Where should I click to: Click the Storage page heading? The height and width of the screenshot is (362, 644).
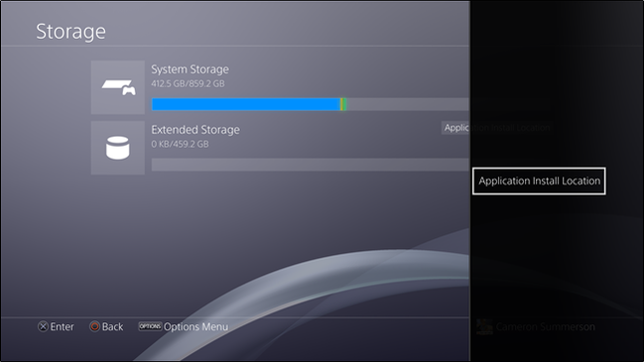(71, 32)
